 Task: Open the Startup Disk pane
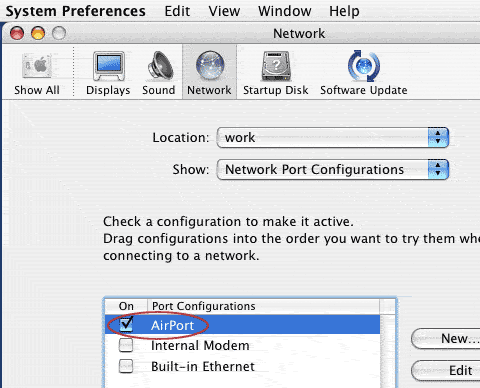pyautogui.click(x=276, y=74)
